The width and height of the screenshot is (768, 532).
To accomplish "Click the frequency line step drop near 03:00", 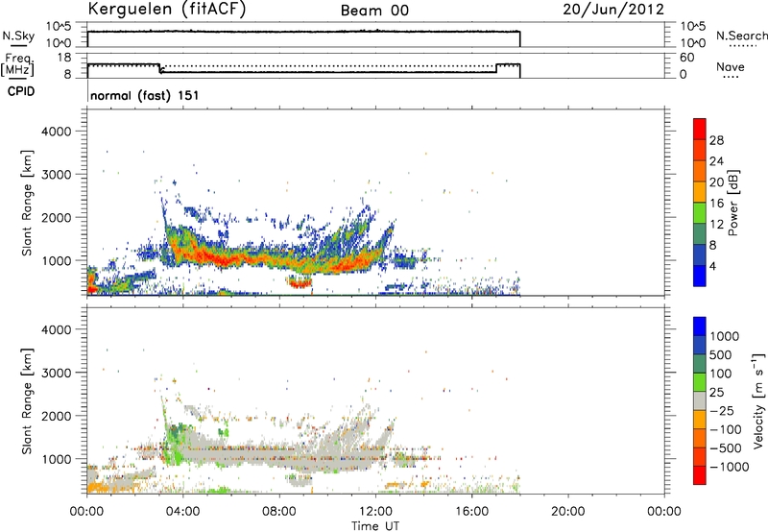I will click(160, 68).
